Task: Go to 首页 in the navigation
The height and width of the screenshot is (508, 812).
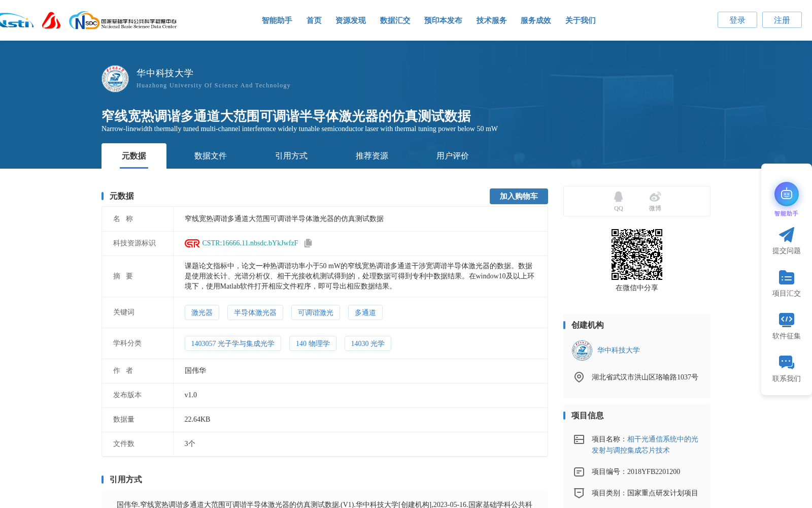Action: click(x=314, y=20)
